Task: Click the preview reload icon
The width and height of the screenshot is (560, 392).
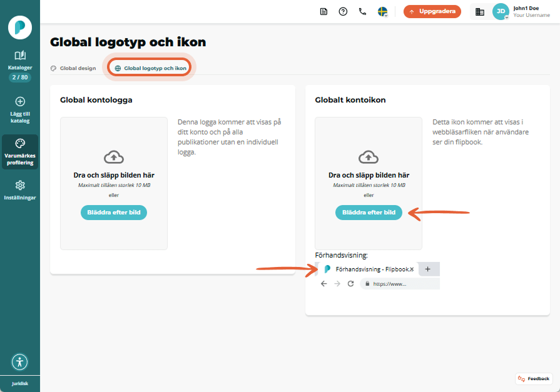Action: point(351,284)
